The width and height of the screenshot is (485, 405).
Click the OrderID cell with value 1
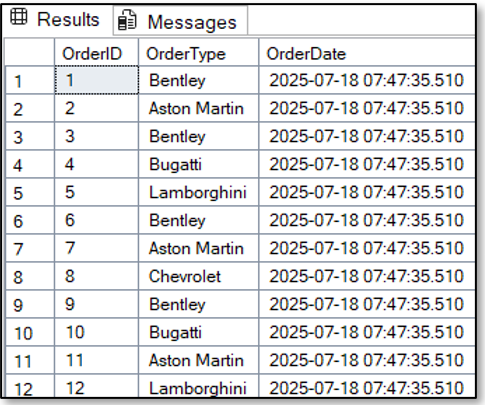pyautogui.click(x=96, y=80)
